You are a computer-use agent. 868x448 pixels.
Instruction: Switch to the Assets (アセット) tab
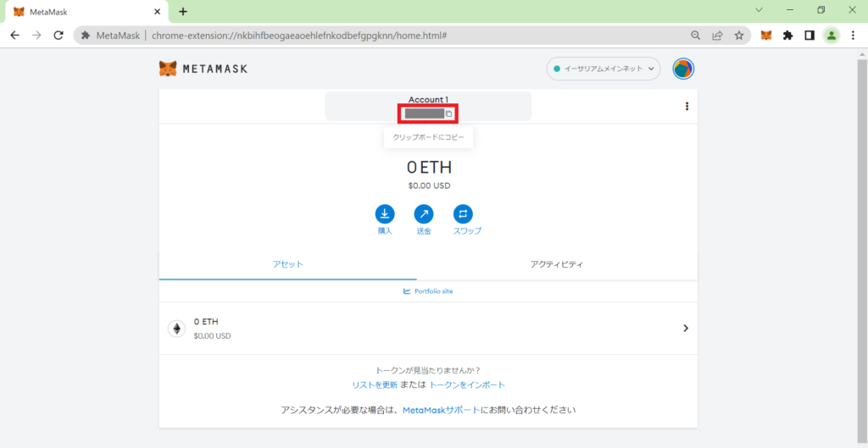287,264
